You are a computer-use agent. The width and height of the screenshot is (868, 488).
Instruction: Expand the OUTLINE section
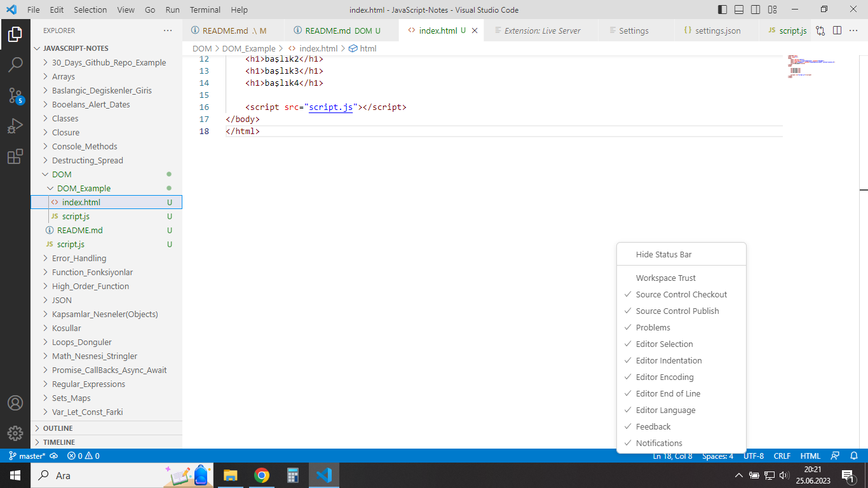pos(106,428)
